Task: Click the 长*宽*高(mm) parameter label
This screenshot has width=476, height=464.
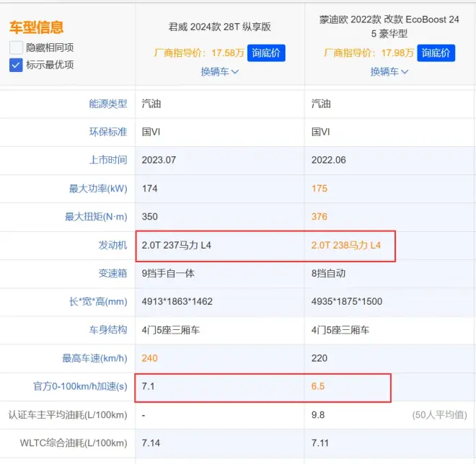Action: [98, 302]
